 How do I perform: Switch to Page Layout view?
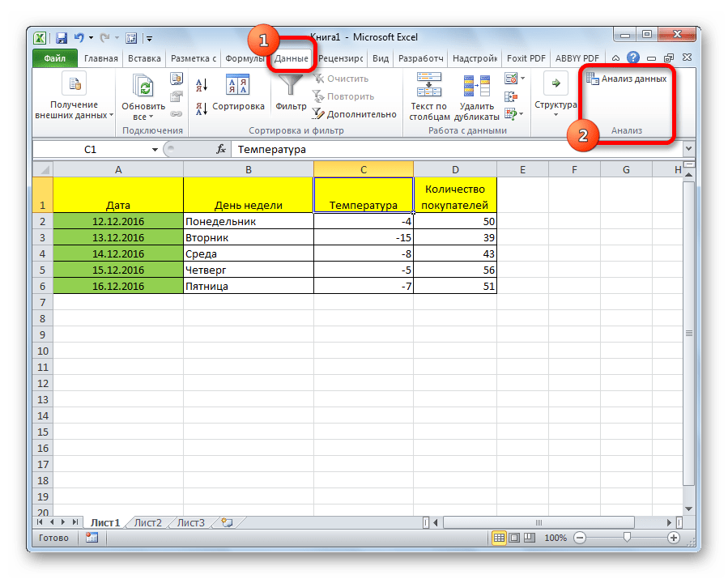(515, 538)
